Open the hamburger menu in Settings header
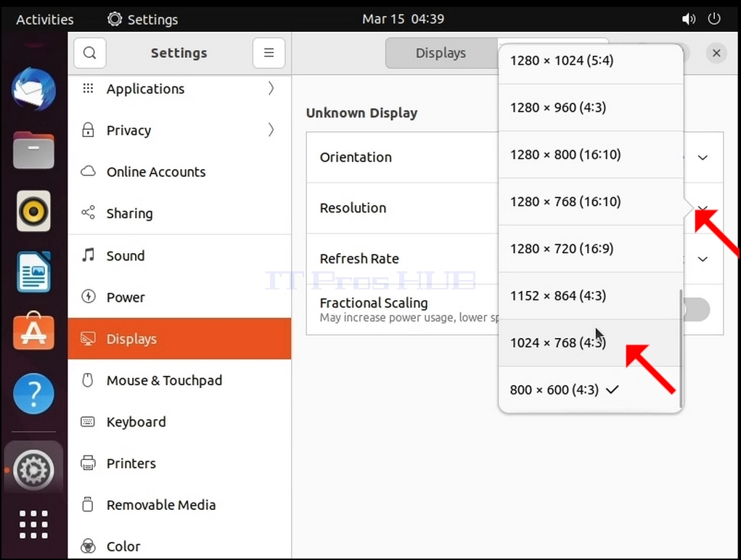The image size is (741, 560). 269,53
